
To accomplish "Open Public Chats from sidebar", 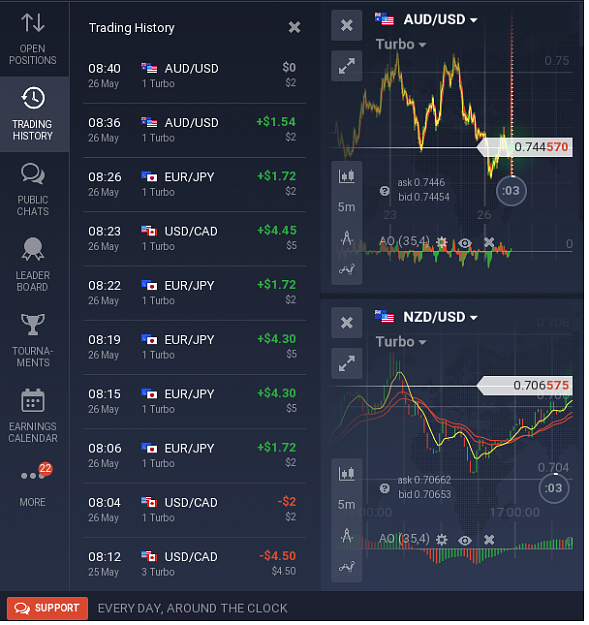I will coord(33,190).
